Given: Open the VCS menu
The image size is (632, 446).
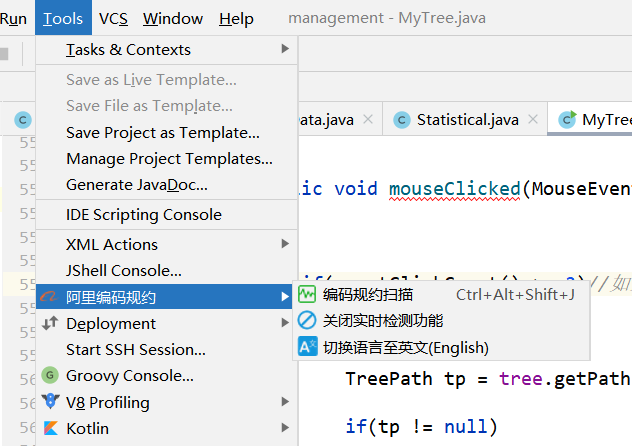Looking at the screenshot, I should [113, 19].
